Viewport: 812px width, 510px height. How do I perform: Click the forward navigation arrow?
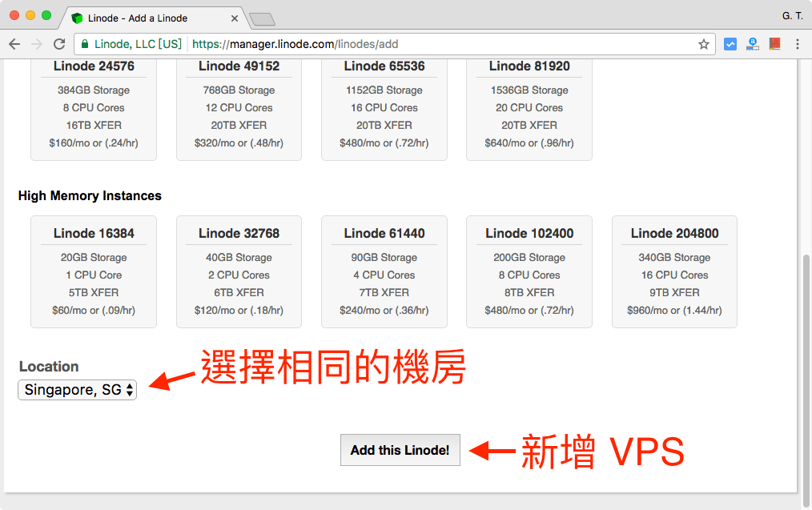tap(36, 44)
